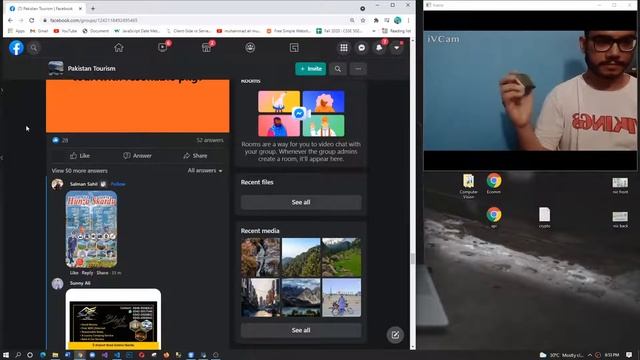Open the Facebook grid menu icon
640x360 pixels.
(344, 48)
